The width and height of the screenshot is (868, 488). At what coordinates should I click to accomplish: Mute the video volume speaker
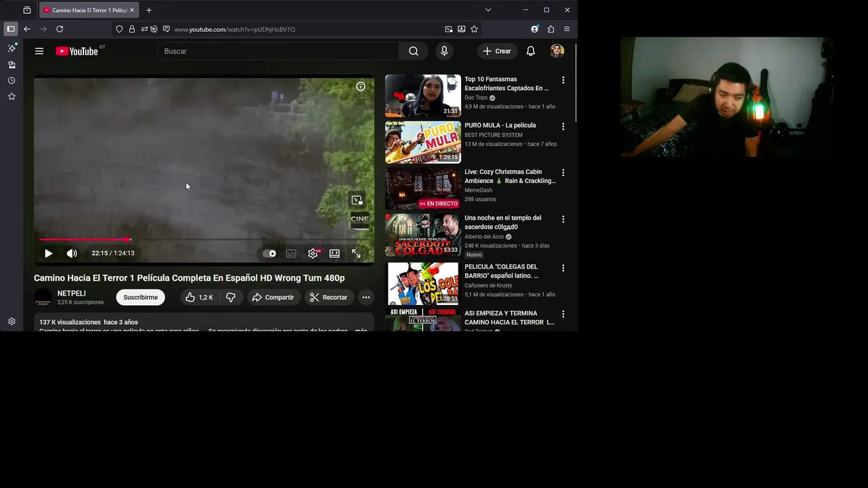[x=72, y=253]
